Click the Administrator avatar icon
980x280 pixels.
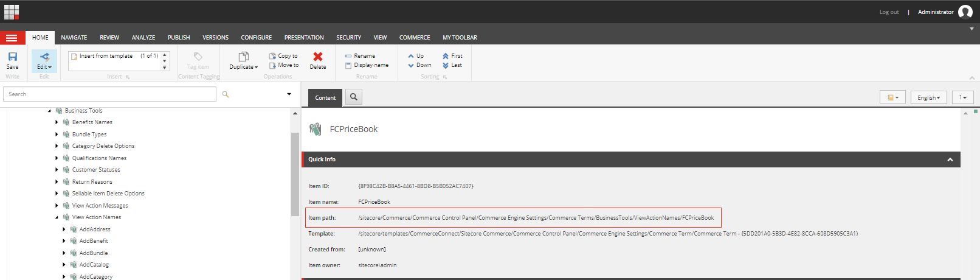(965, 12)
